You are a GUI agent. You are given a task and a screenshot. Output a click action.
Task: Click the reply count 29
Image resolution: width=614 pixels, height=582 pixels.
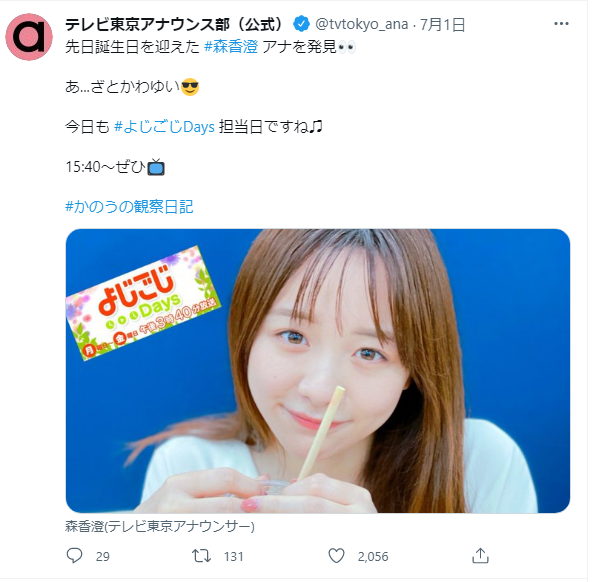[x=103, y=557]
